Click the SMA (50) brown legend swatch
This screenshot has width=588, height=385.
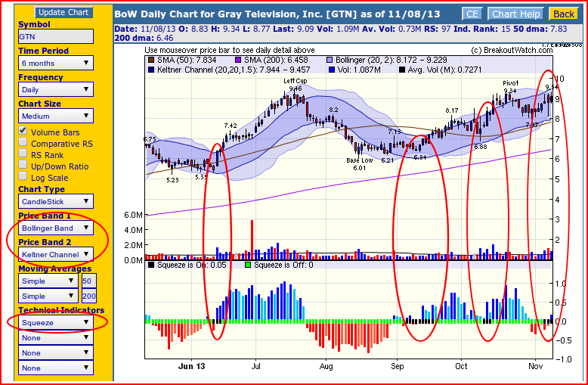click(151, 60)
